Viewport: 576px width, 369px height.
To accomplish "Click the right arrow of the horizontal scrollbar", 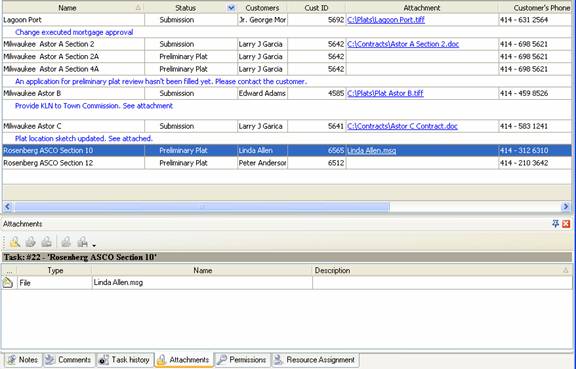I will tap(566, 207).
